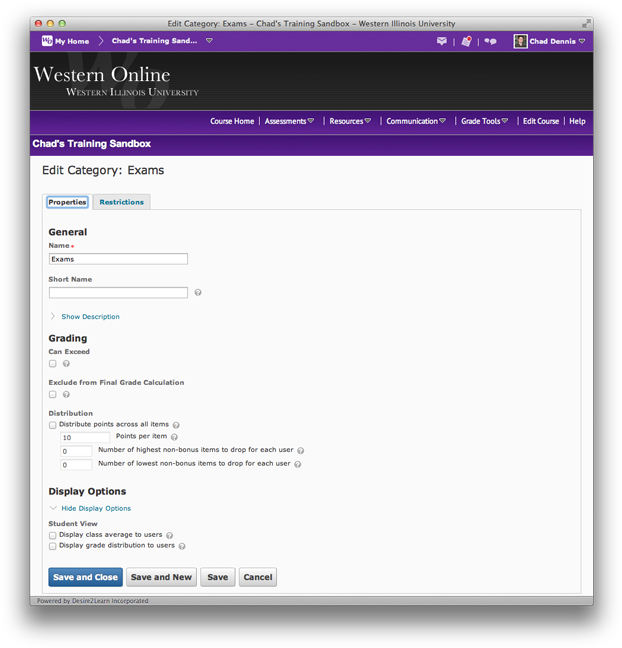
Task: Click lowest non-bonus items to drop field
Action: [x=76, y=465]
